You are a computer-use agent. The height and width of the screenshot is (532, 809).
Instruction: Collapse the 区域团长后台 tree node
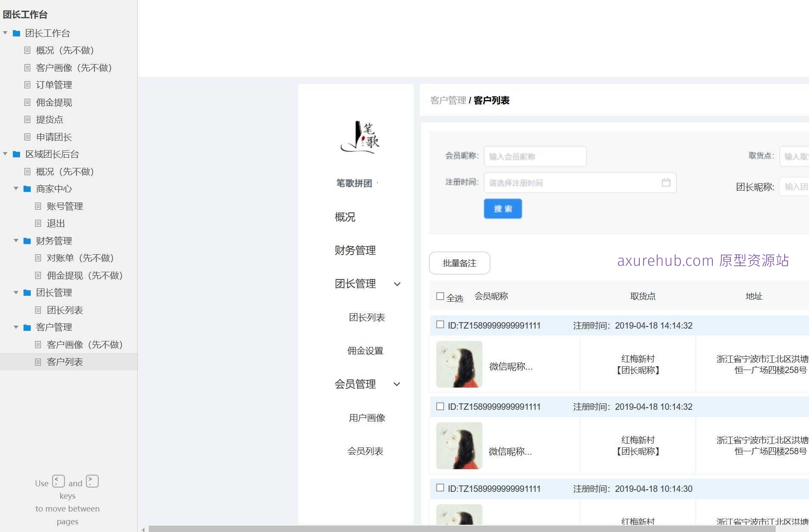[5, 154]
